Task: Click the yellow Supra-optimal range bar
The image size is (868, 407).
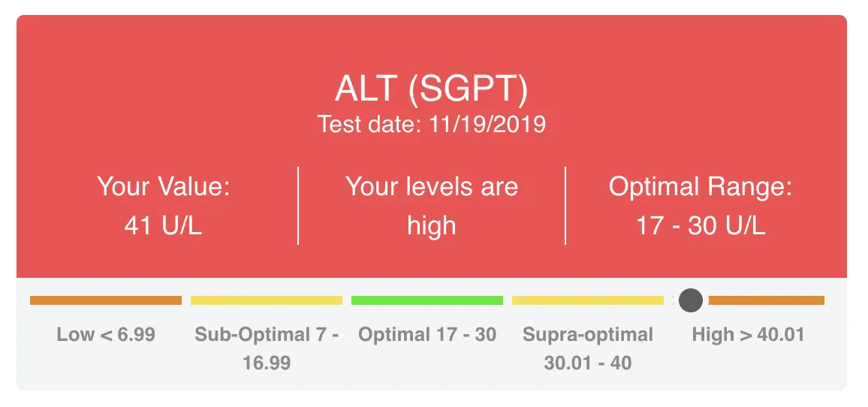Action: [587, 300]
